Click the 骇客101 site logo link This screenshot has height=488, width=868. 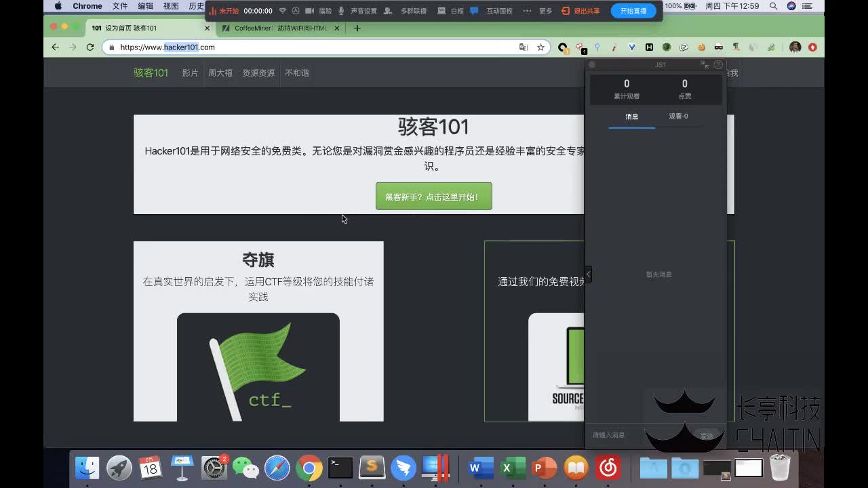[151, 73]
